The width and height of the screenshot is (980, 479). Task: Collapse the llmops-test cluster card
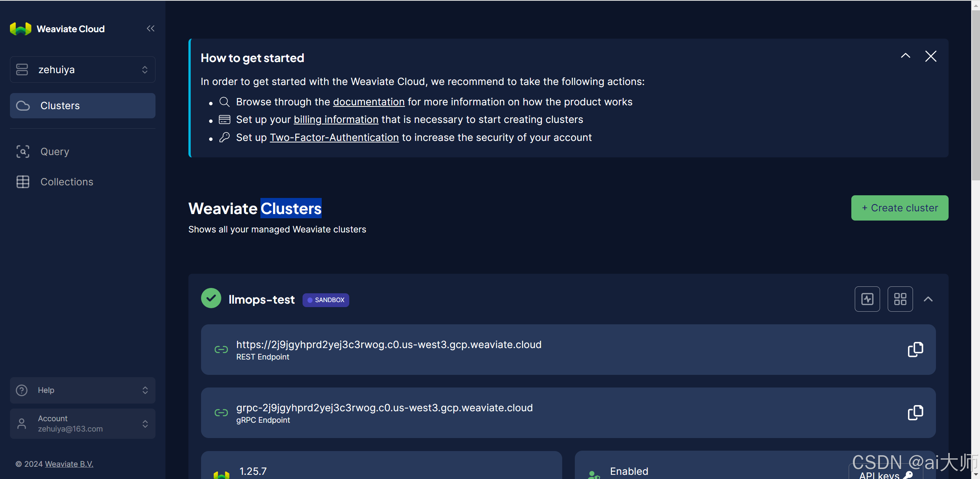click(928, 299)
